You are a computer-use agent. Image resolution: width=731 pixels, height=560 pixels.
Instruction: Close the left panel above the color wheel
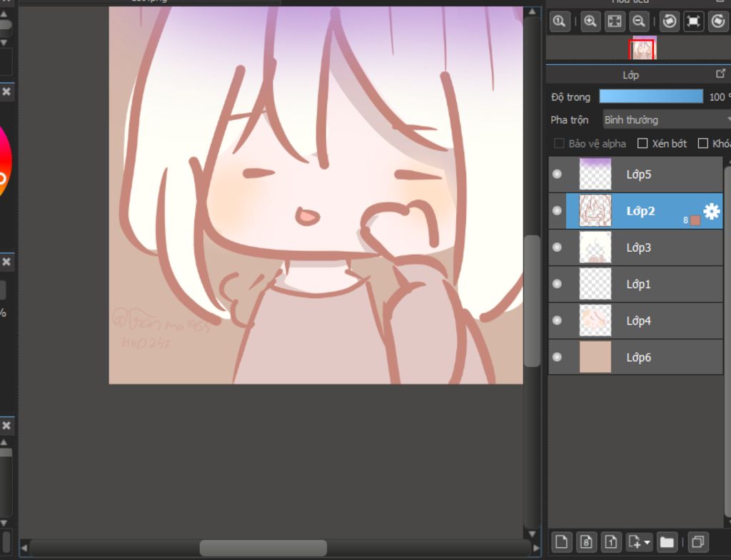click(x=6, y=91)
